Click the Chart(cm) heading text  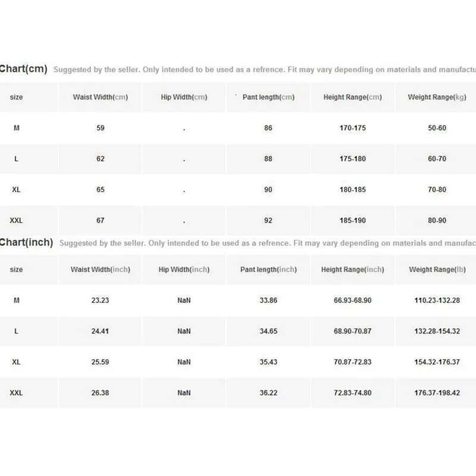(x=23, y=69)
